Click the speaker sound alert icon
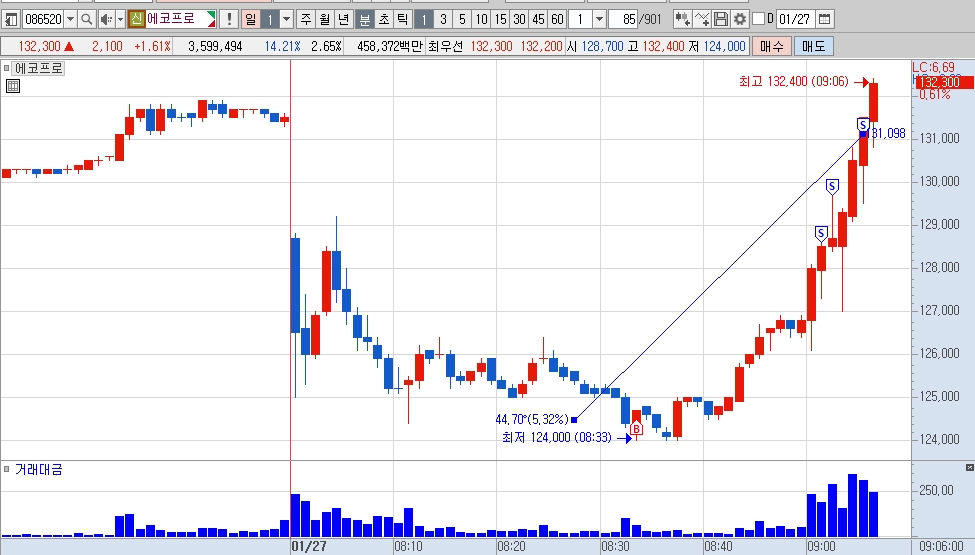The width and height of the screenshot is (975, 555). click(106, 19)
